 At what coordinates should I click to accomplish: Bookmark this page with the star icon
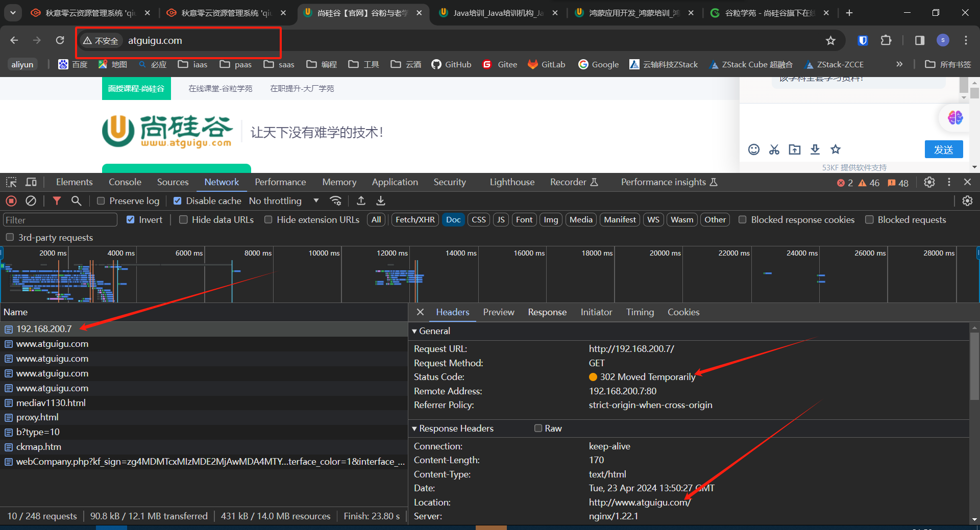click(830, 40)
